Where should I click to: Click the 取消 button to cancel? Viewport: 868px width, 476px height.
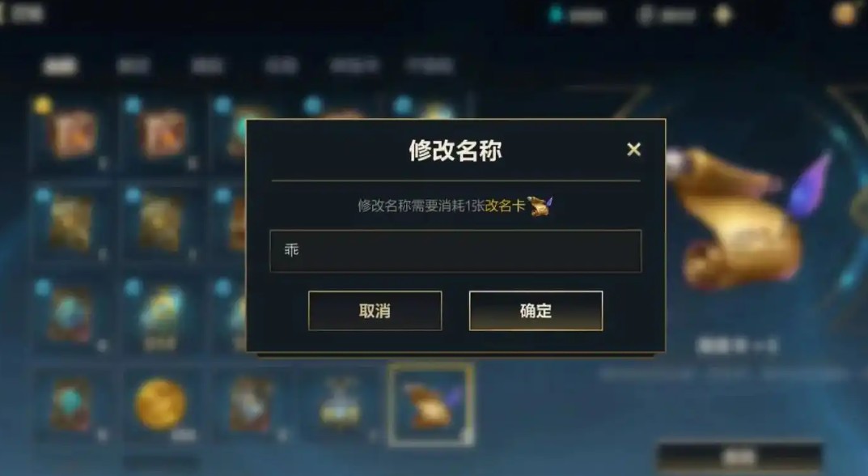[x=375, y=311]
